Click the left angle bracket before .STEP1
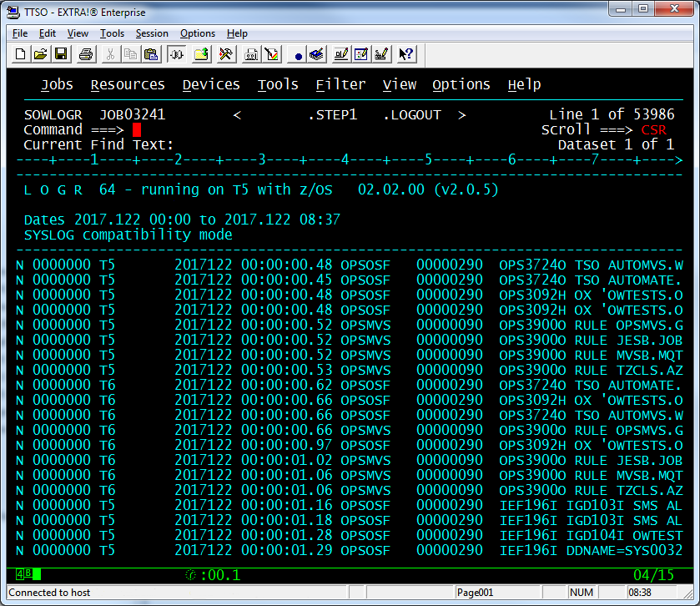This screenshot has width=700, height=606. point(237,115)
